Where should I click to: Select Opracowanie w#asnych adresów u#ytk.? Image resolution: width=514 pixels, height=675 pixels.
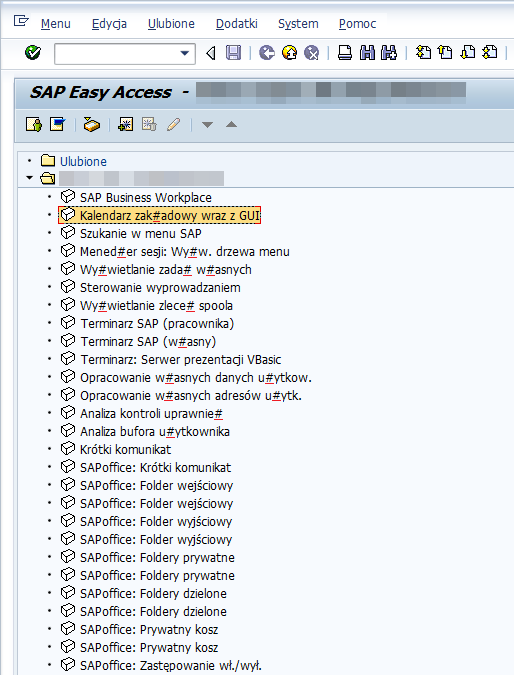(x=191, y=396)
